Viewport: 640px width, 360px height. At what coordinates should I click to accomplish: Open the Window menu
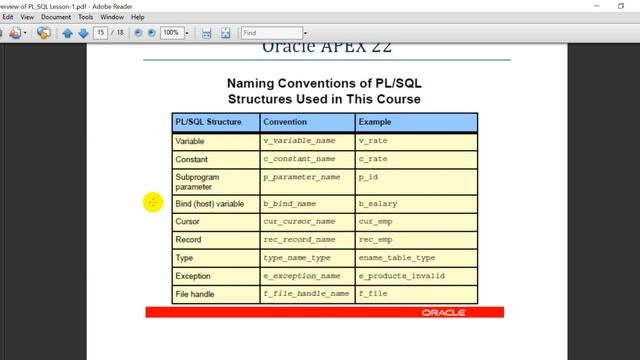[112, 17]
